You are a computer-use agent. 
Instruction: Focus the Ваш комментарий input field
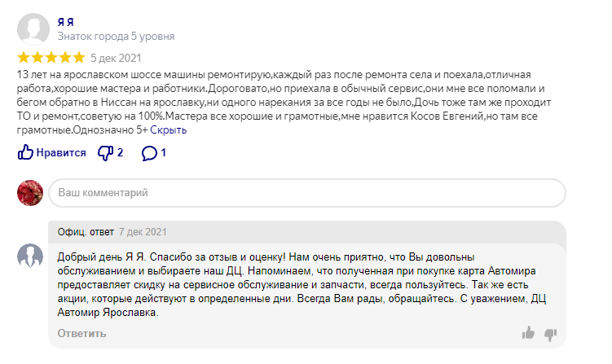pyautogui.click(x=307, y=193)
